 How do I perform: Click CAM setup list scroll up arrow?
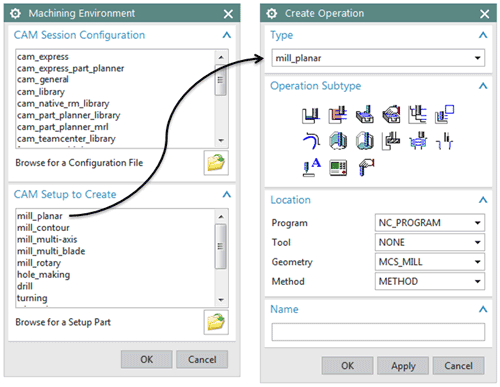pyautogui.click(x=221, y=217)
